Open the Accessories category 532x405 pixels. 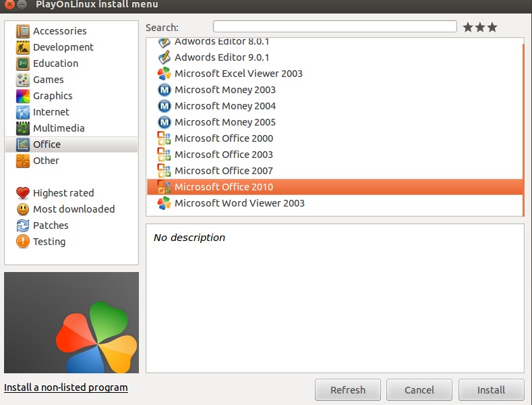(60, 31)
